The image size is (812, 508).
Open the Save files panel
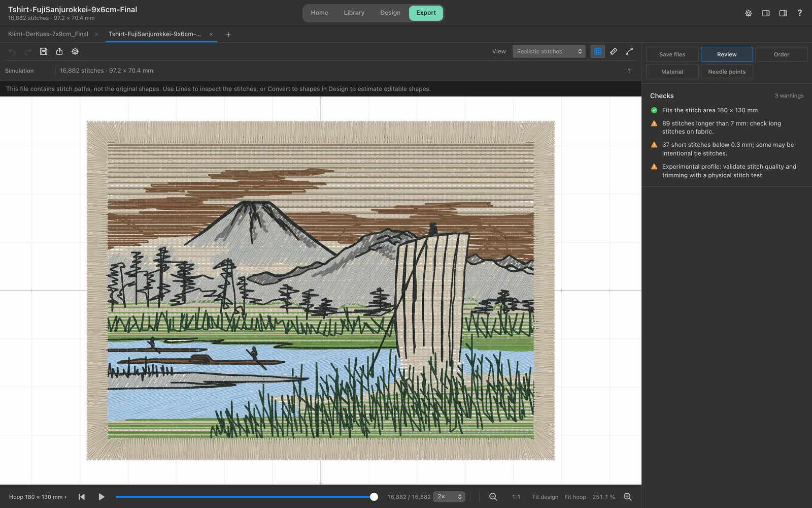[672, 54]
